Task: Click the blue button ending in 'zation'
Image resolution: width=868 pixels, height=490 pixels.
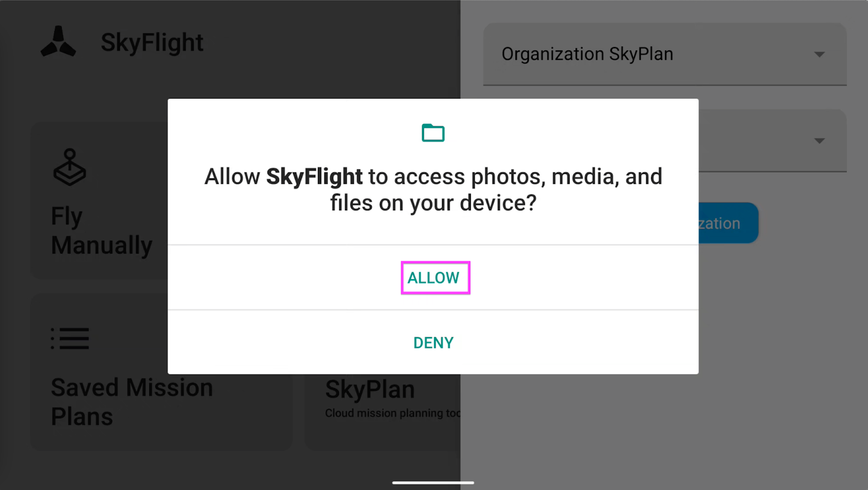Action: pos(728,223)
